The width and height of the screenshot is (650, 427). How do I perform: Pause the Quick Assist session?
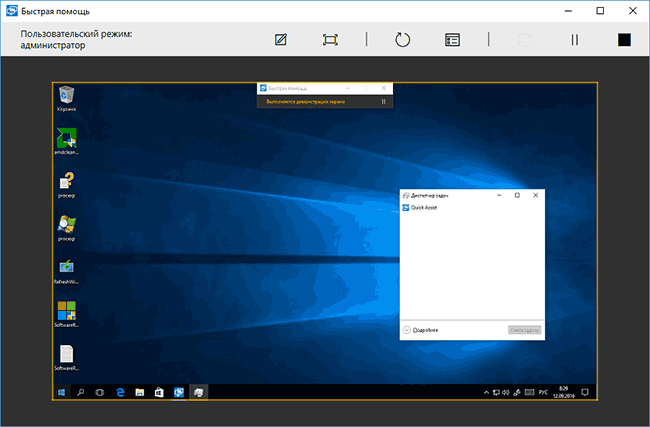coord(575,40)
